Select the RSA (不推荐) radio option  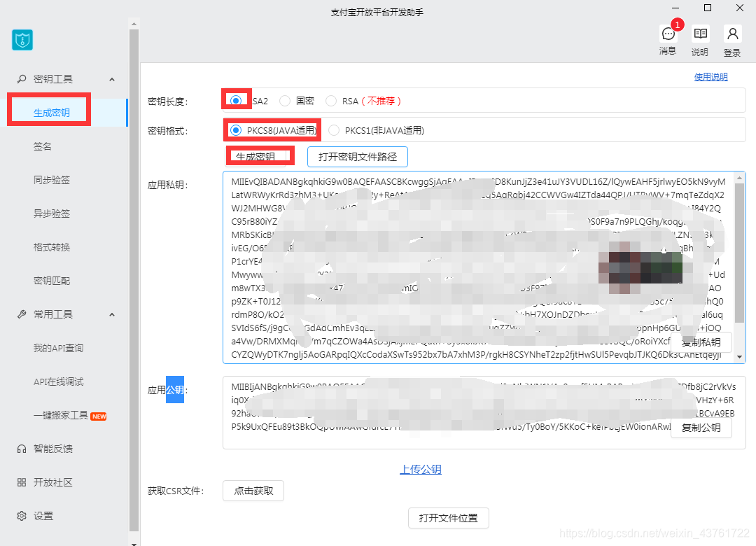pos(331,100)
